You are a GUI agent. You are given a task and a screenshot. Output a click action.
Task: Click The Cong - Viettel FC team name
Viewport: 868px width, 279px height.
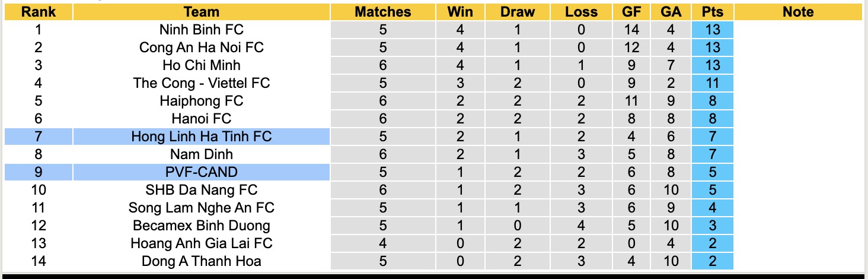pos(202,83)
